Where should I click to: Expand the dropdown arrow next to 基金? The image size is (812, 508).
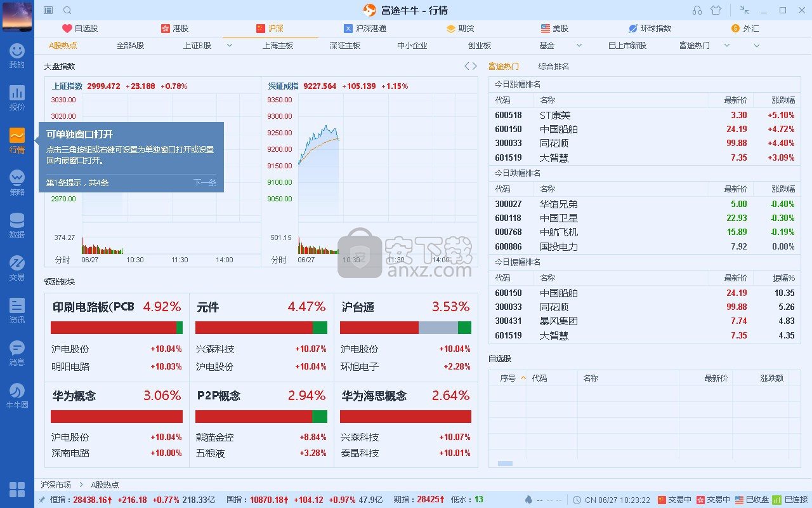(x=579, y=46)
